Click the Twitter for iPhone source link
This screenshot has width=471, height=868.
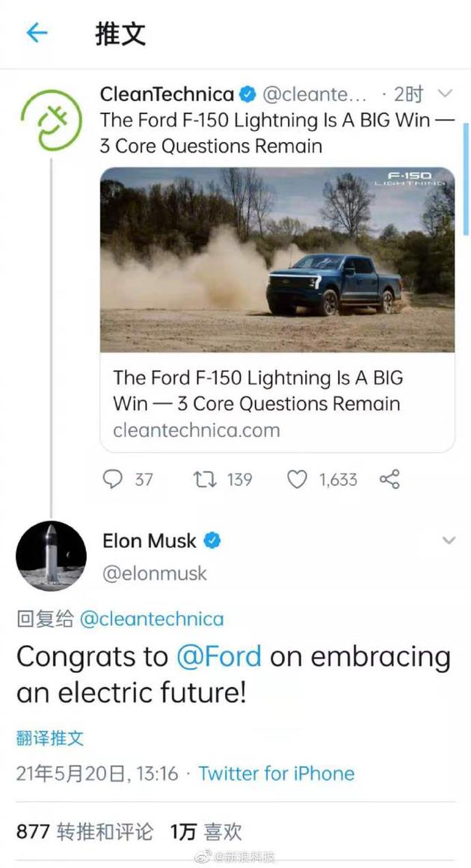[x=276, y=773]
